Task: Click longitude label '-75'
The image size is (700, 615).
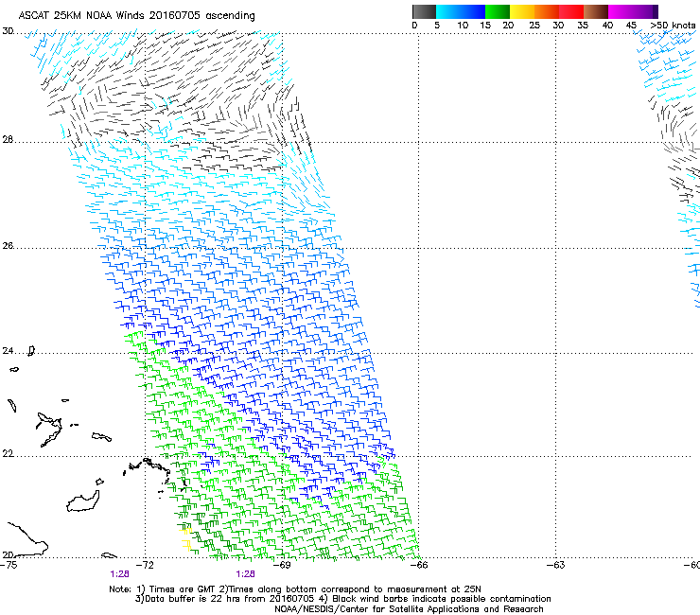Action: click(x=9, y=565)
